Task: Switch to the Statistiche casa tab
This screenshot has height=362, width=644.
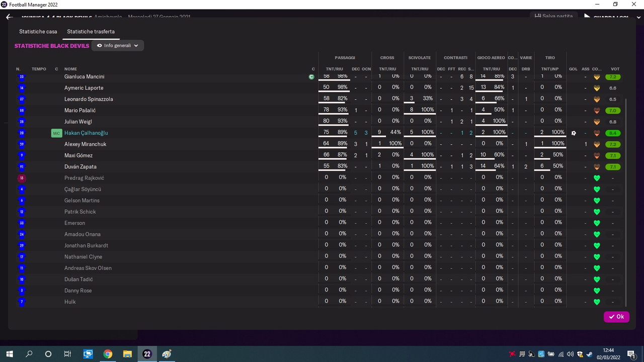Action: (38, 32)
